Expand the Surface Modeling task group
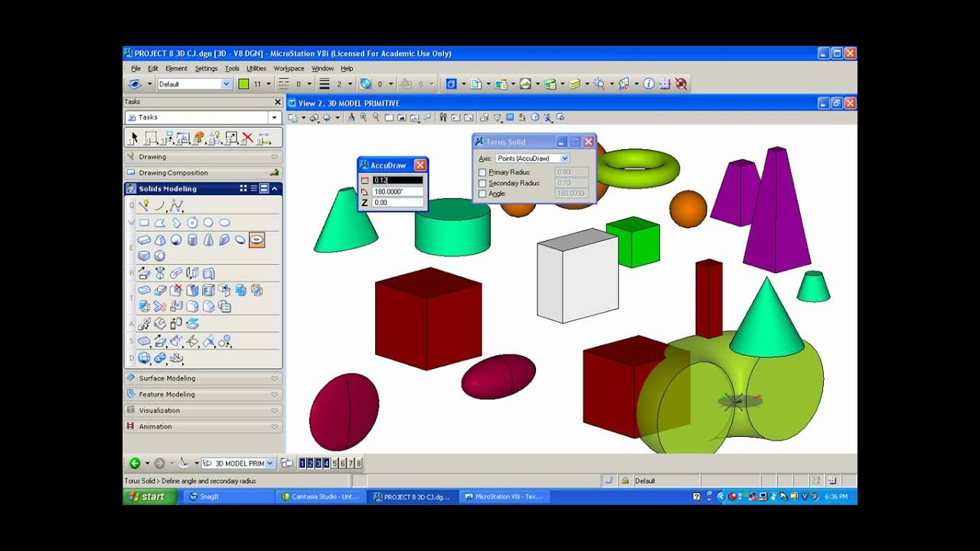 203,378
